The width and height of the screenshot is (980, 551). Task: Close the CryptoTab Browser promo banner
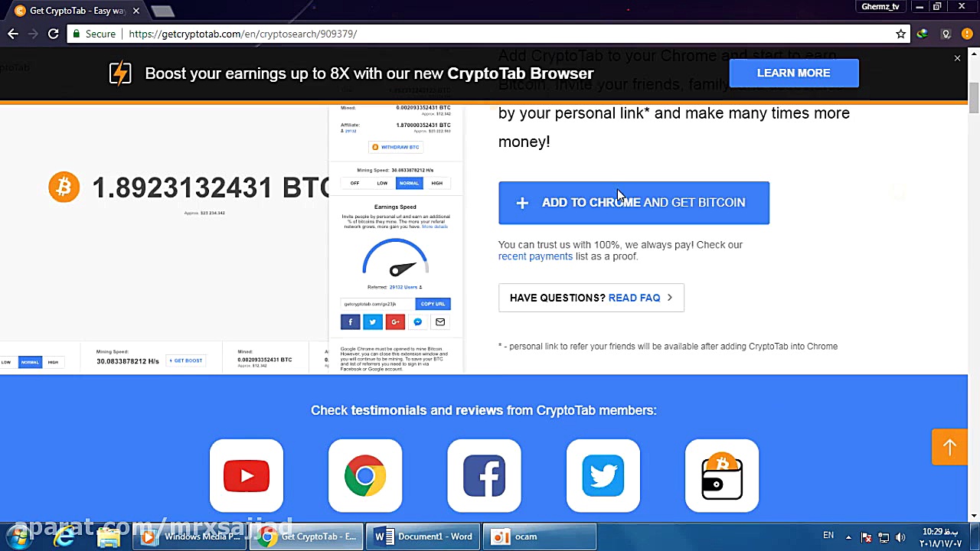(x=957, y=58)
